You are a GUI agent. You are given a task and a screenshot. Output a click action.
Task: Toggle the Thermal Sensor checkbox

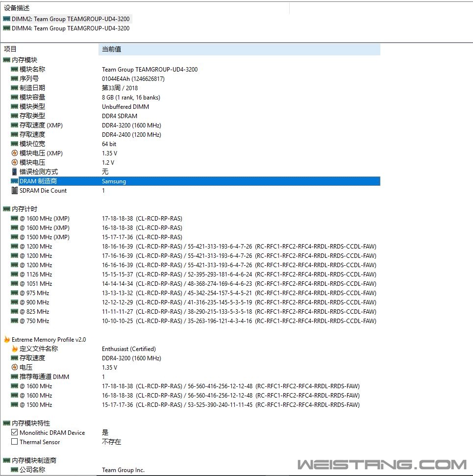click(x=14, y=442)
